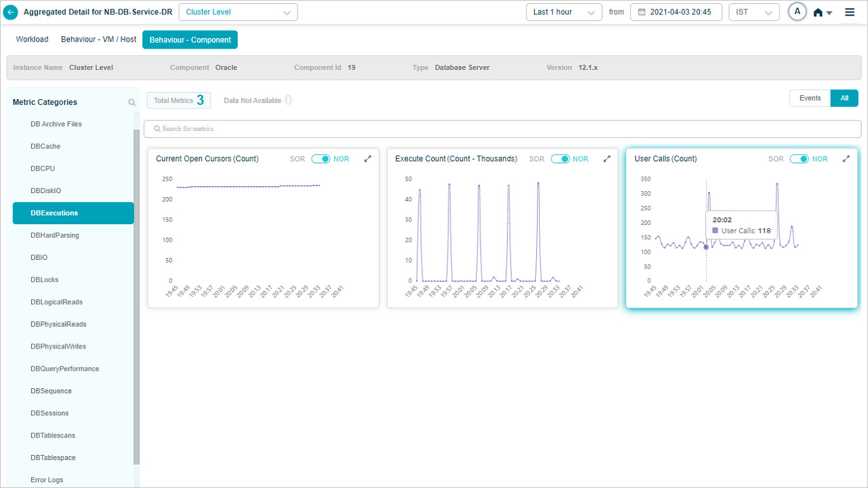Expand the Execute Count chart
The width and height of the screenshot is (868, 488).
click(607, 159)
